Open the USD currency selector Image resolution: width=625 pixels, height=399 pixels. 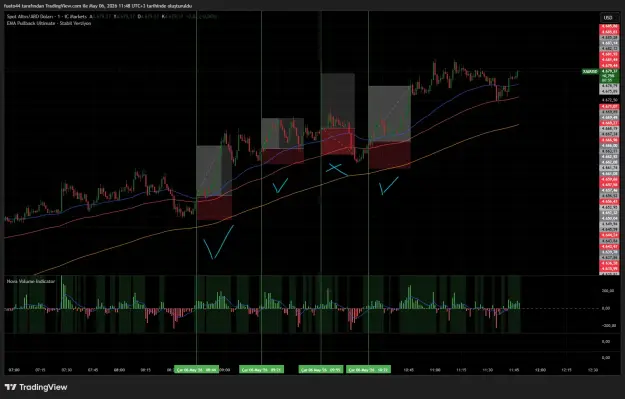608,18
